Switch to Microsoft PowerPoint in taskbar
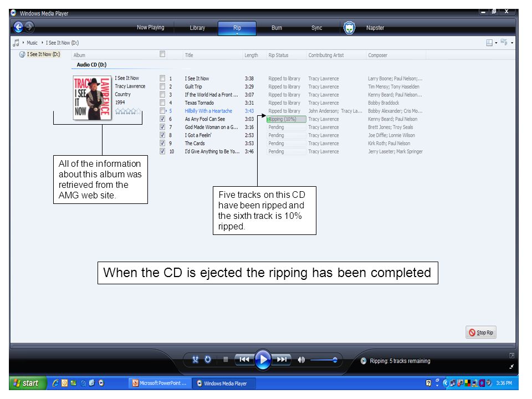Viewport: 532px width, 399px height. tap(160, 383)
